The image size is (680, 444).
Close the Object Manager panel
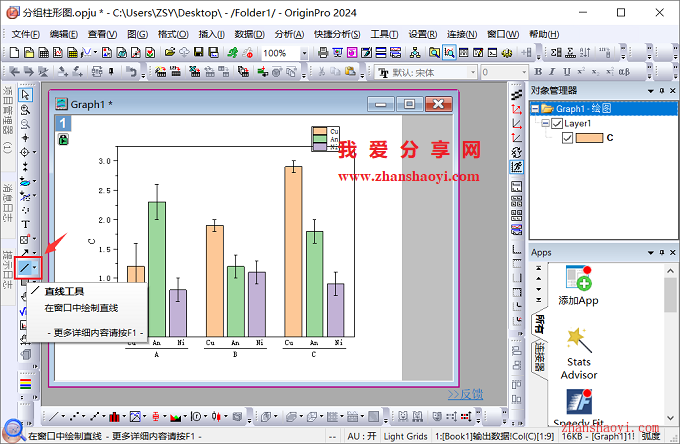click(x=673, y=91)
